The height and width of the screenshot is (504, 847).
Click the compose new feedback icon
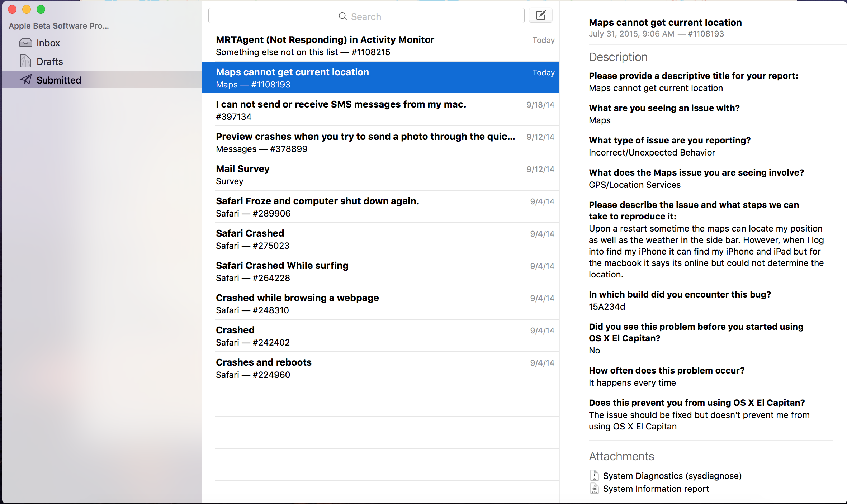click(x=541, y=15)
